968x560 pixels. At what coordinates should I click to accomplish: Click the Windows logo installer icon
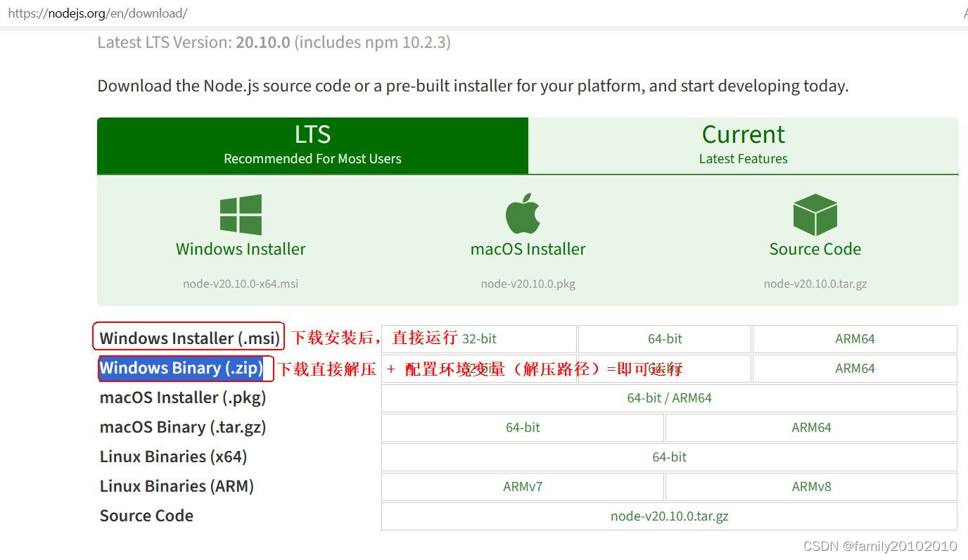click(x=241, y=213)
